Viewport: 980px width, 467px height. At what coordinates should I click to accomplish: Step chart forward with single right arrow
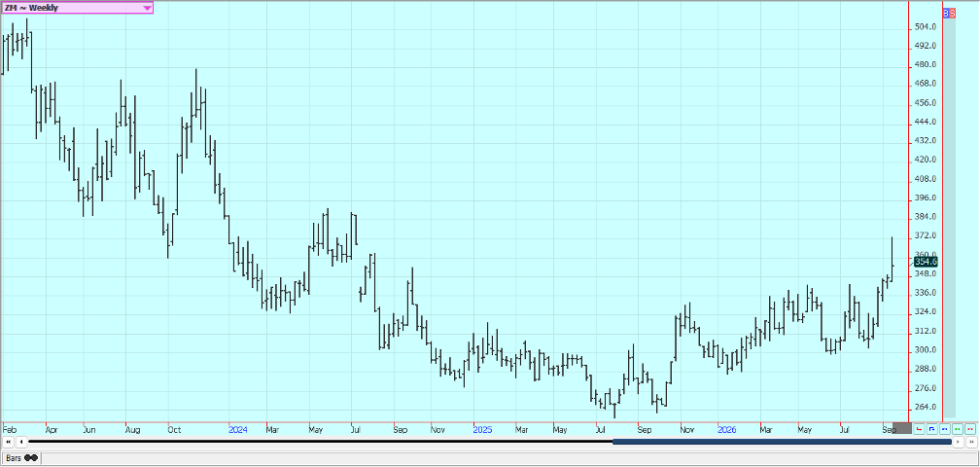click(x=959, y=442)
